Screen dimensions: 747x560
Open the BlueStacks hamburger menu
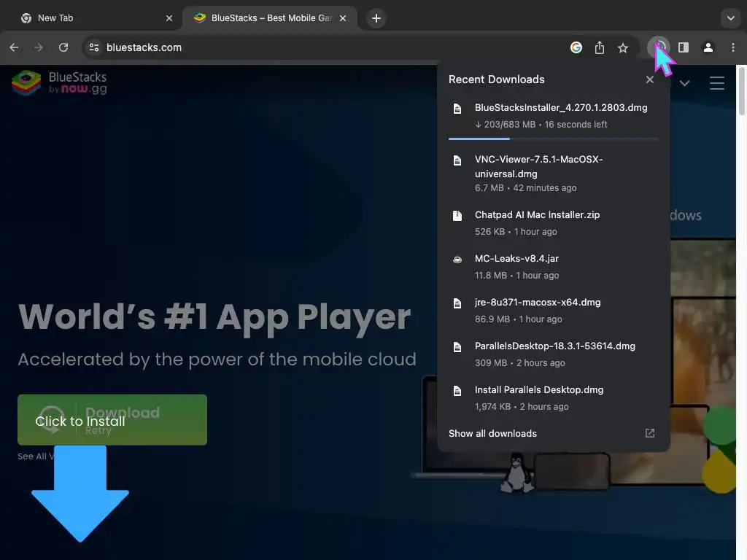click(717, 83)
